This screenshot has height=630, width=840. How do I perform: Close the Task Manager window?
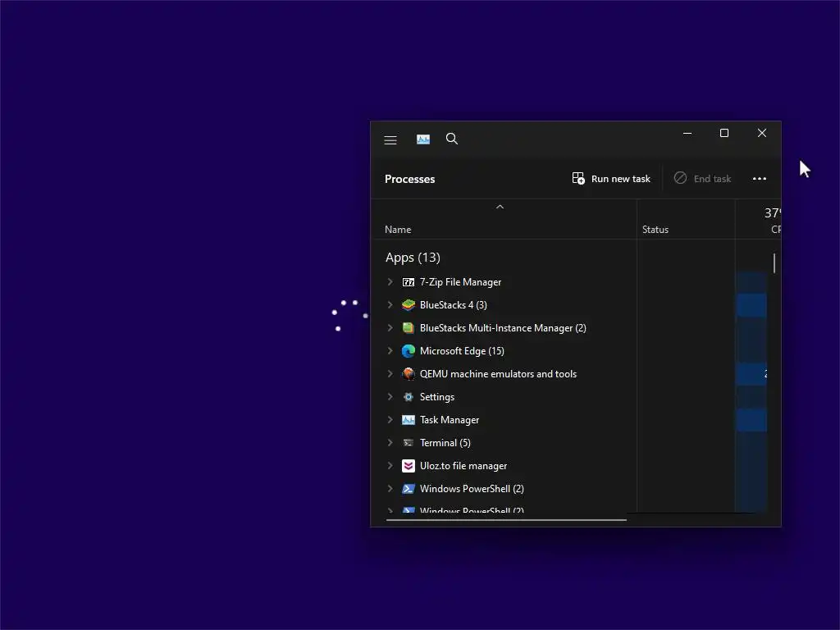tap(762, 133)
